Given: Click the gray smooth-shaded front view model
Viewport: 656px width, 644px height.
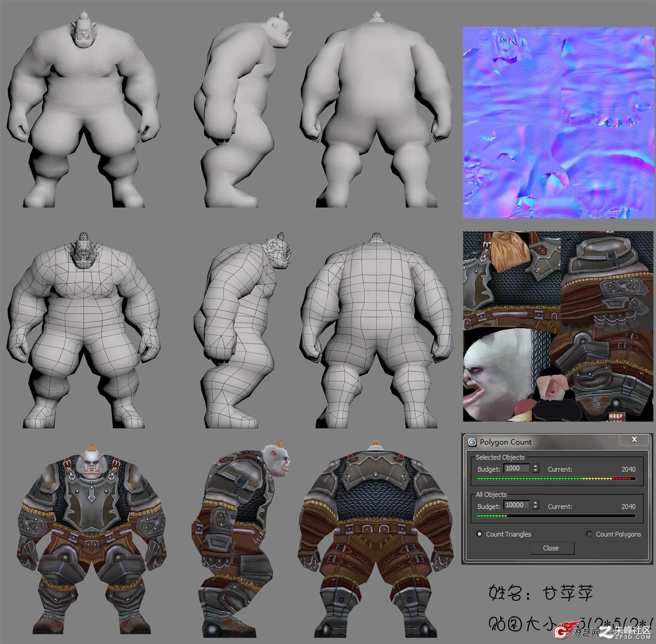Looking at the screenshot, I should click(x=84, y=109).
